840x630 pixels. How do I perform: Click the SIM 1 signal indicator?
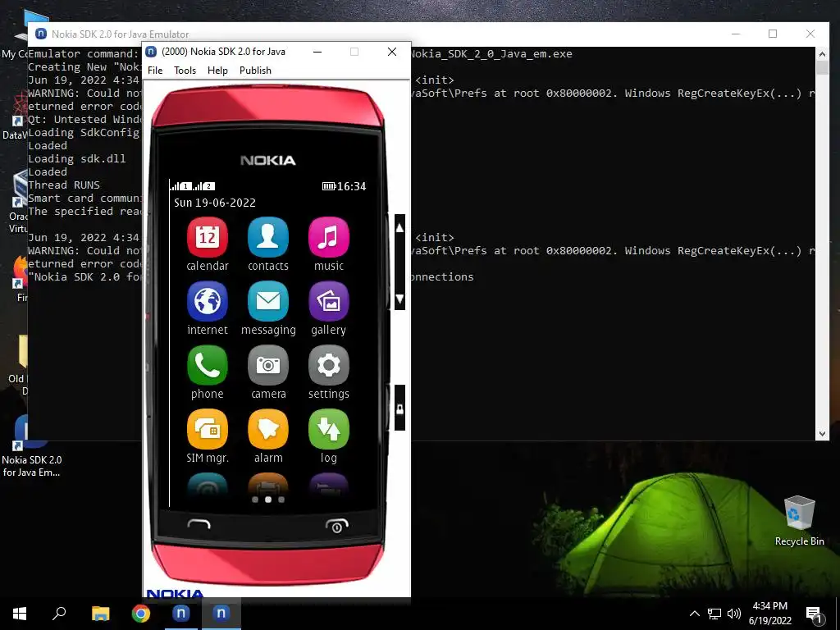coord(180,186)
